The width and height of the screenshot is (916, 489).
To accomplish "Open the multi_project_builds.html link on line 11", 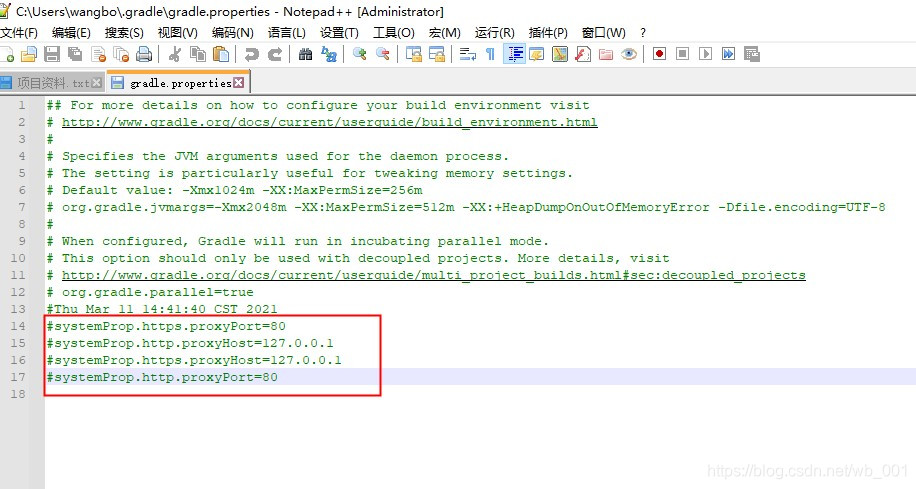I will pos(433,275).
